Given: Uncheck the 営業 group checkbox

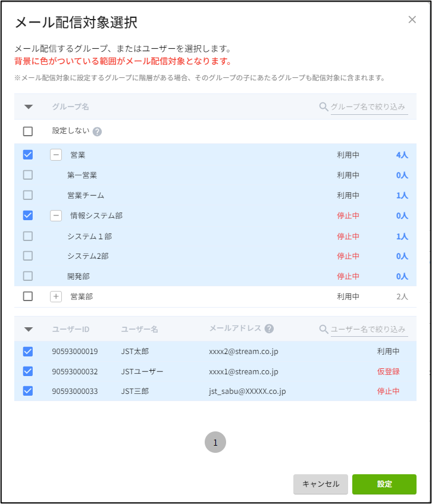Looking at the screenshot, I should [x=28, y=155].
